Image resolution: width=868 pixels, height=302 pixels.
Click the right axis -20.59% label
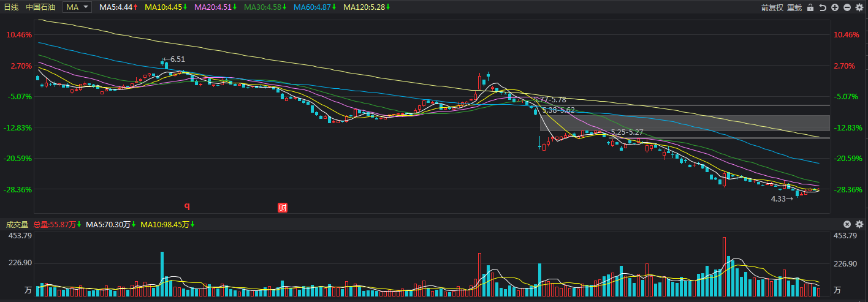(848, 158)
